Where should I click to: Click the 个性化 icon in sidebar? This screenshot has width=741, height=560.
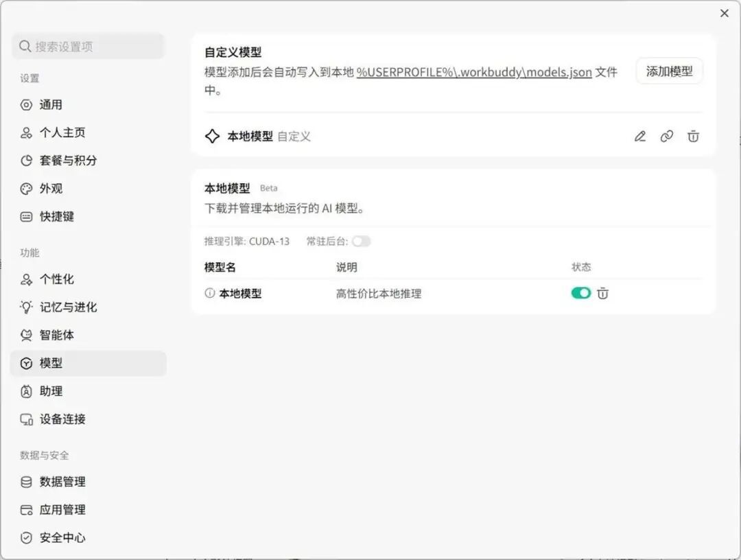[26, 279]
